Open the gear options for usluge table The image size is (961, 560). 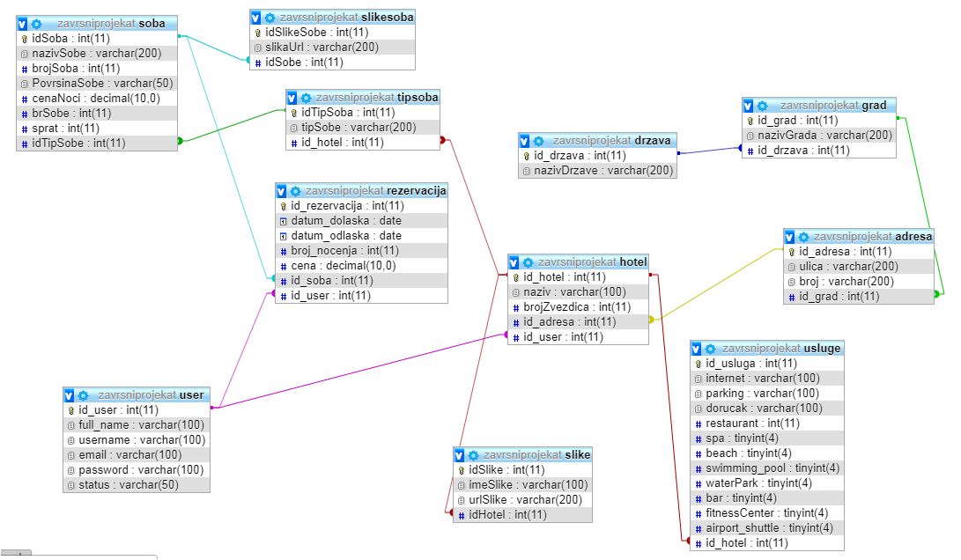click(710, 349)
